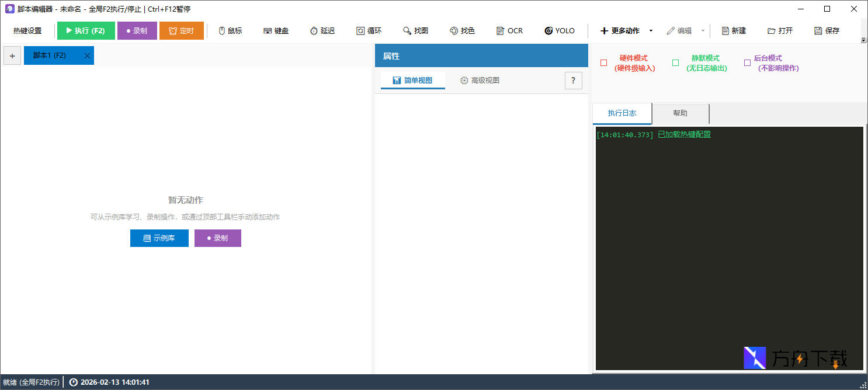868x390 pixels.
Task: Switch to advanced view (高级视图) tab
Action: click(480, 81)
